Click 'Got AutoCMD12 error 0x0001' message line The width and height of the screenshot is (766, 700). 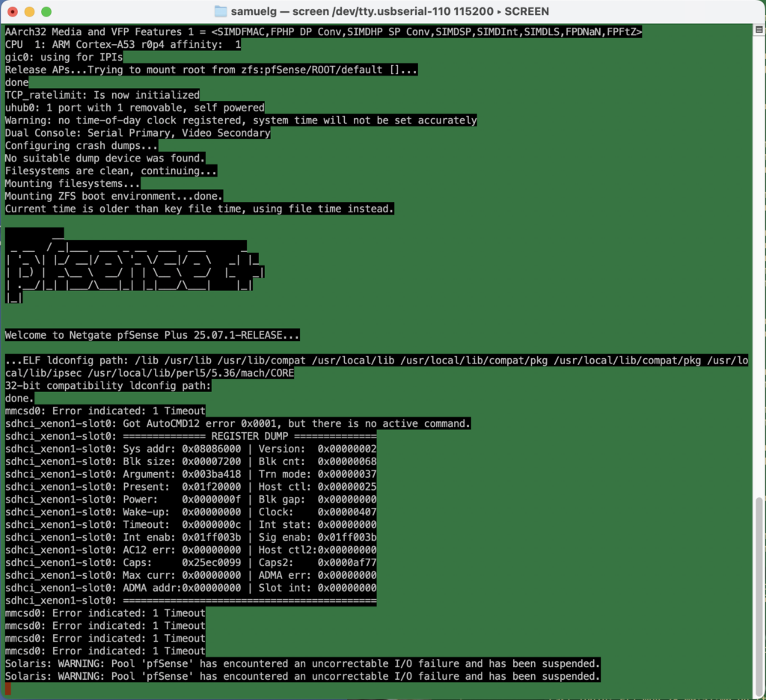coord(238,423)
